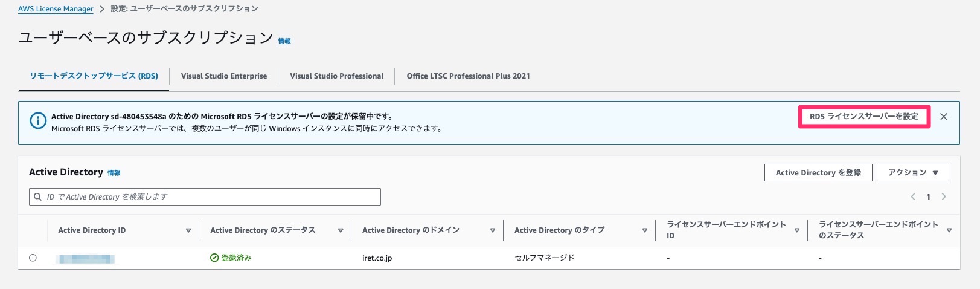The image size is (980, 289).
Task: Go to the previous page with left chevron
Action: coord(913,197)
